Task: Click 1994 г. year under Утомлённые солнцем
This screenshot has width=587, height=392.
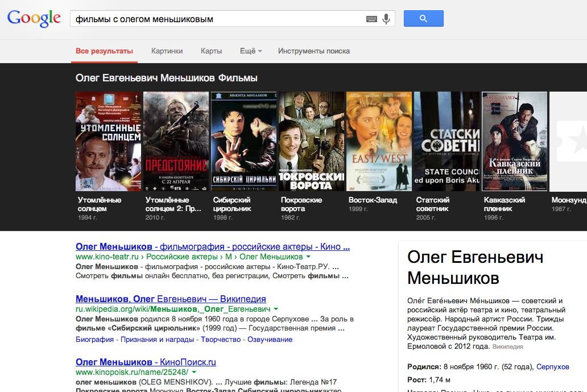Action: coord(87,217)
